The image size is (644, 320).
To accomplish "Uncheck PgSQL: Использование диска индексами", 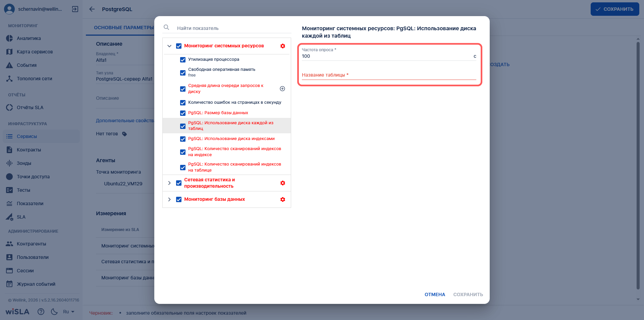I will click(183, 139).
